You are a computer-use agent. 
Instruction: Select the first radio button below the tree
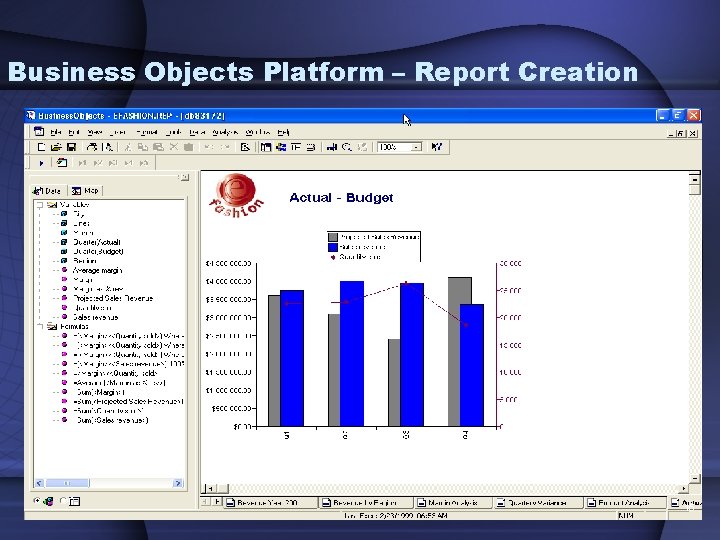pyautogui.click(x=37, y=501)
